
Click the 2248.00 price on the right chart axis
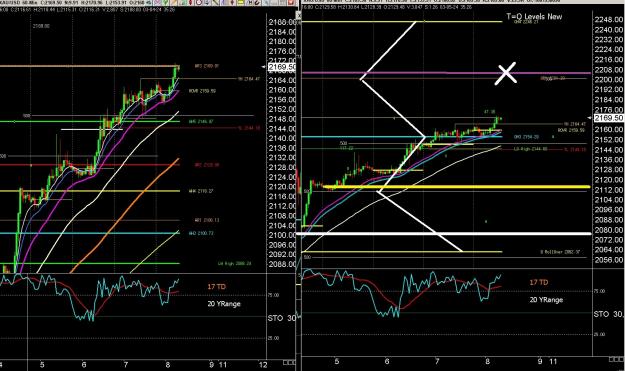(x=609, y=20)
